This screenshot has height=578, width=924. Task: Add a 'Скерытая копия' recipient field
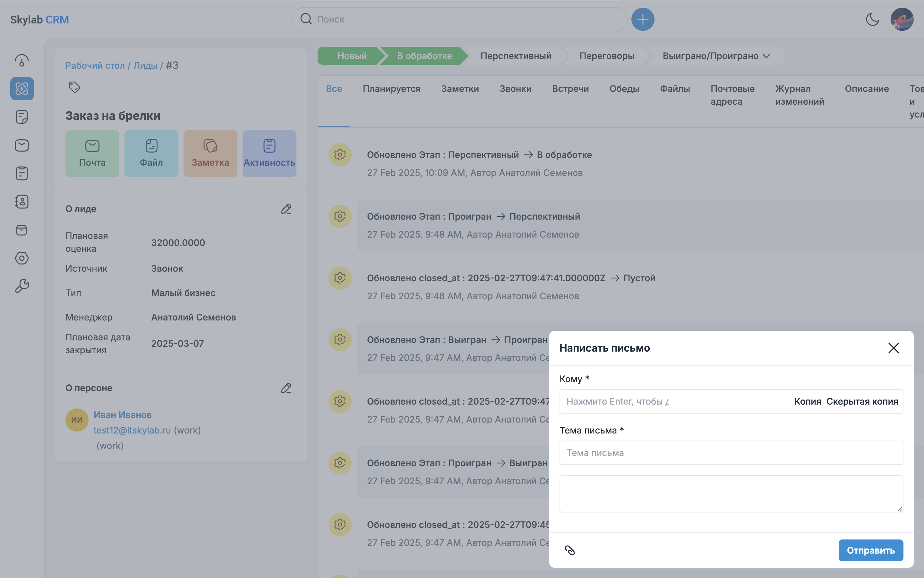(x=862, y=401)
